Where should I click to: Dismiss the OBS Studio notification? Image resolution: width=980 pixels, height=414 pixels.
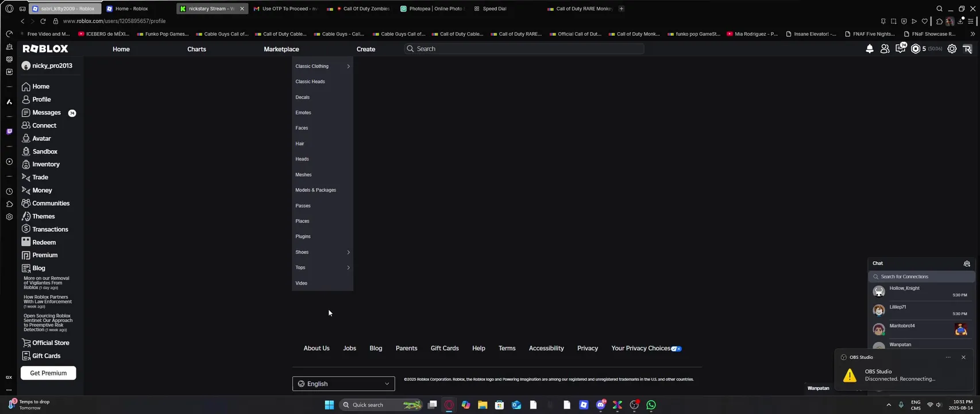963,357
